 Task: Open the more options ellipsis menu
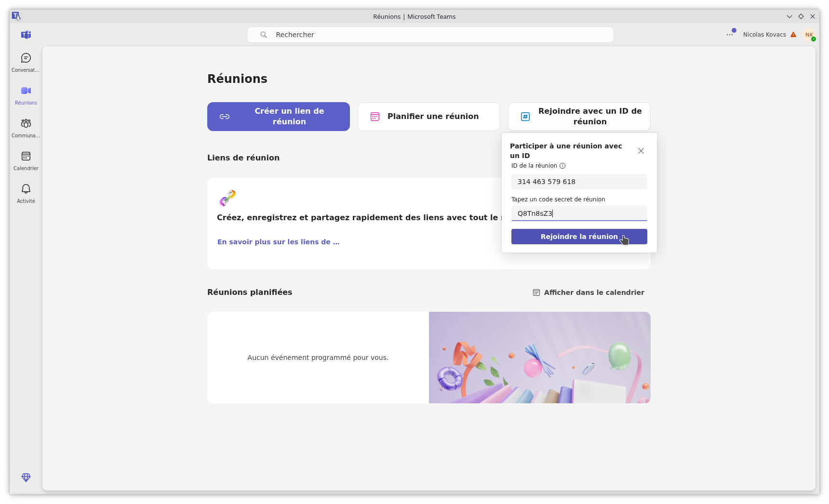point(729,34)
